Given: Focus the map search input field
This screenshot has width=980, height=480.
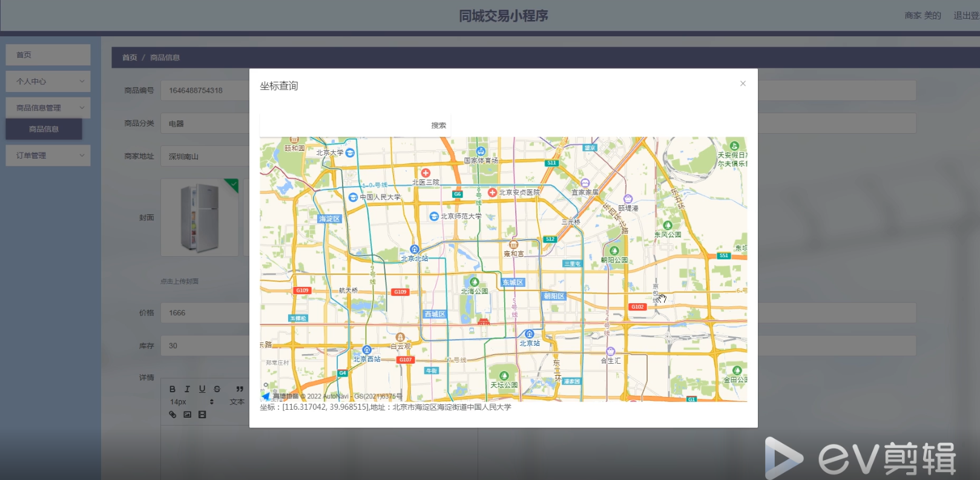Looking at the screenshot, I should (344, 125).
